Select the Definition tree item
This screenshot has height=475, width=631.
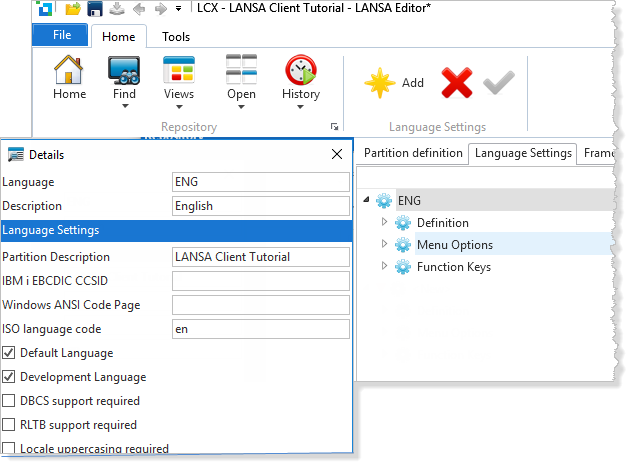443,223
